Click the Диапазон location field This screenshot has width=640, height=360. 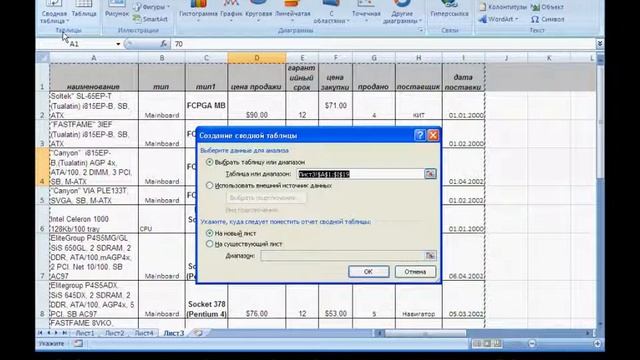tap(342, 256)
